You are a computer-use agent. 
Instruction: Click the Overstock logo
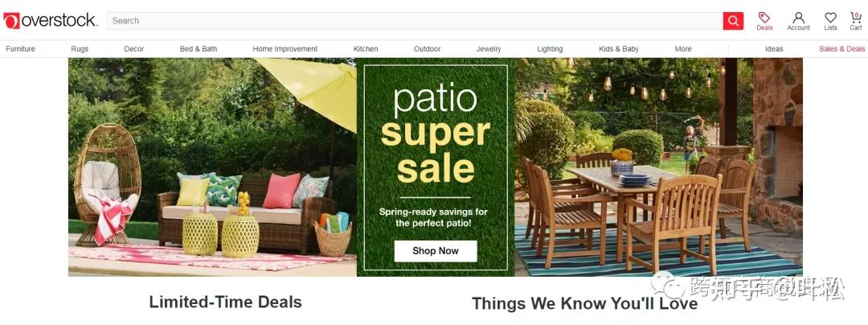point(51,20)
